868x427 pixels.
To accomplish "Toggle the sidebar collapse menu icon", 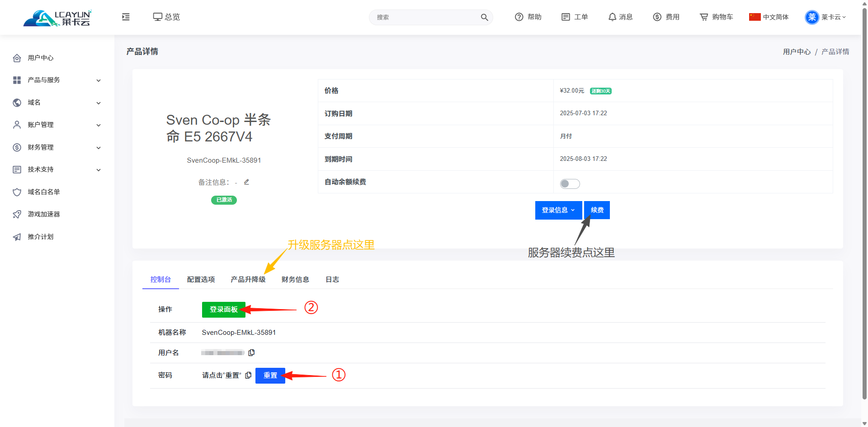I will tap(126, 17).
